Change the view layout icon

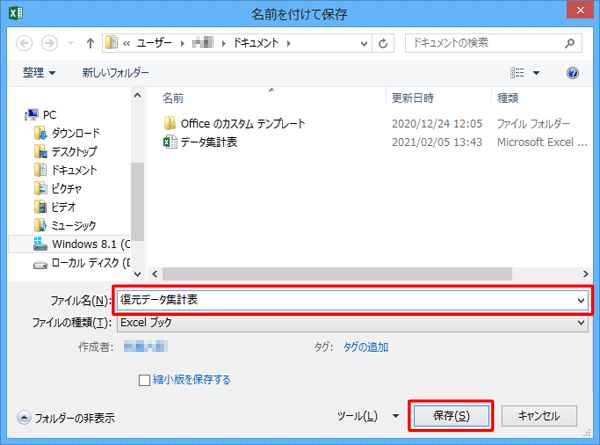[x=517, y=73]
